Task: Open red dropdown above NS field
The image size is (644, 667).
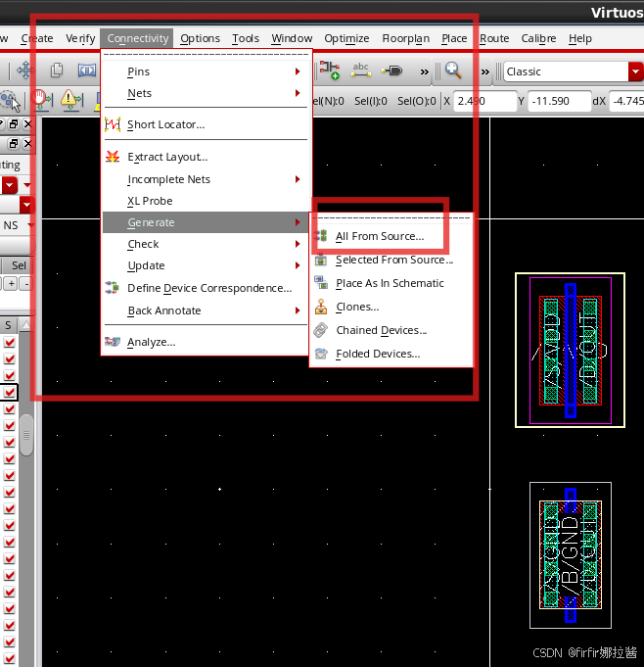Action: [26, 205]
